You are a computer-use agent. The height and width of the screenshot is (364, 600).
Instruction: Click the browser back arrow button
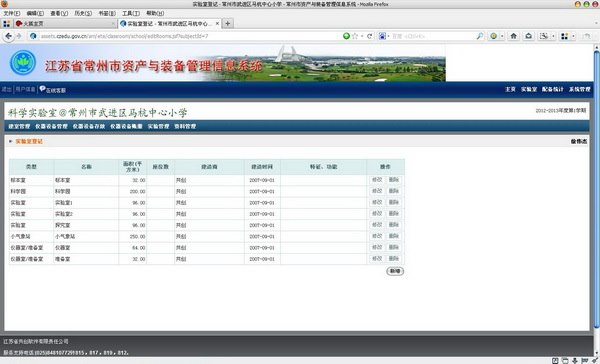(8, 36)
